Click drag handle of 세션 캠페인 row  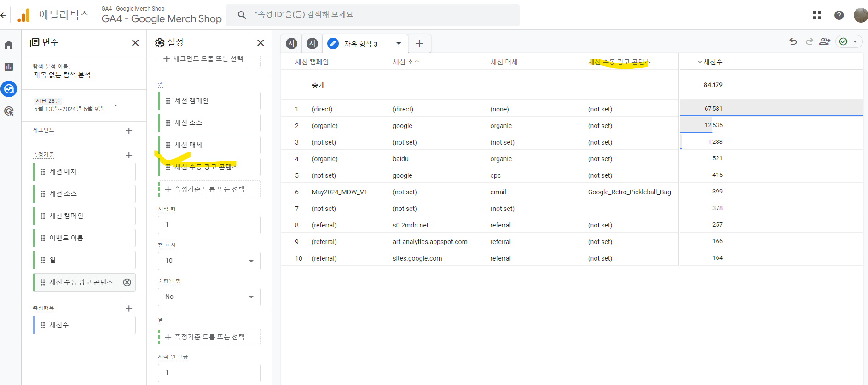[168, 101]
